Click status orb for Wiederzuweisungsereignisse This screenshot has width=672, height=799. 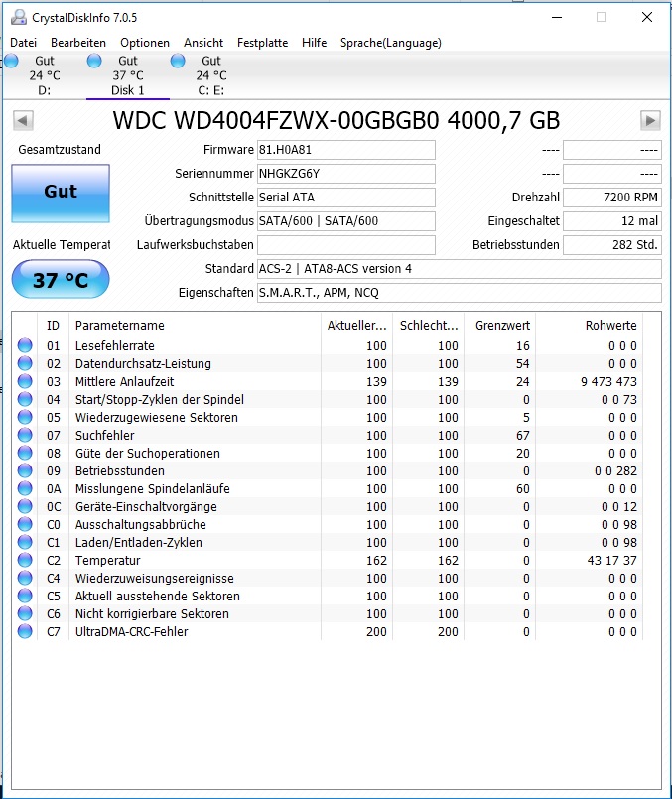(x=25, y=578)
